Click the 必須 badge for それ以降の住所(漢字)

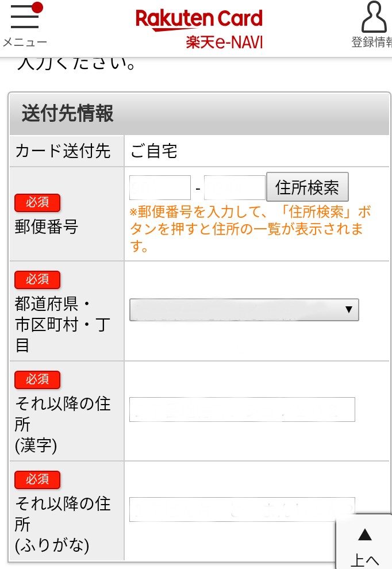[x=37, y=379]
